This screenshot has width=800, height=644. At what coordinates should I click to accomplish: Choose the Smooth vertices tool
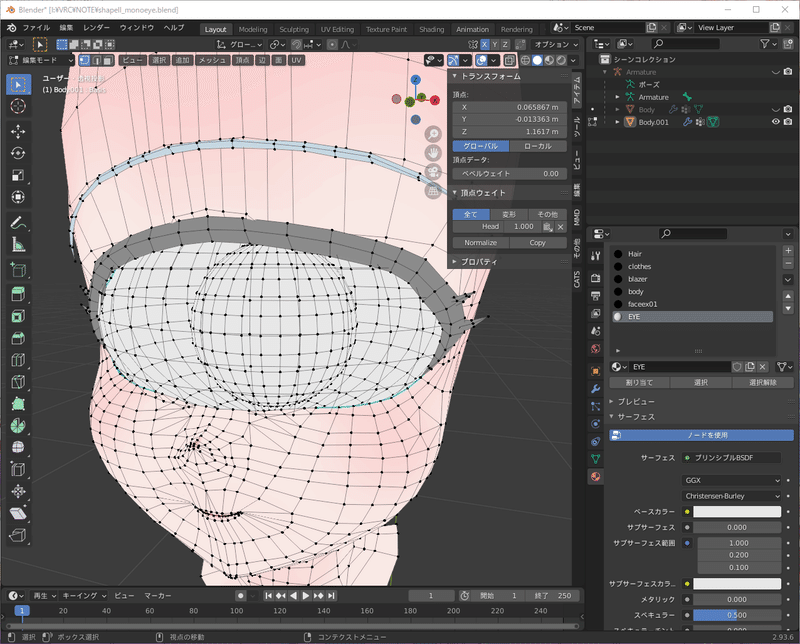click(18, 448)
